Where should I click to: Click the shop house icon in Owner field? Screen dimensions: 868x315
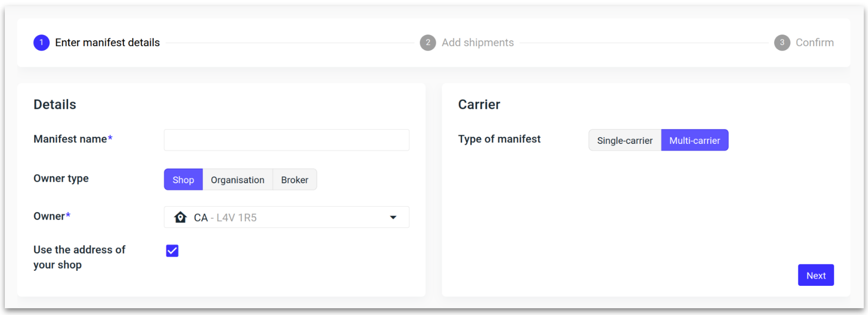180,217
